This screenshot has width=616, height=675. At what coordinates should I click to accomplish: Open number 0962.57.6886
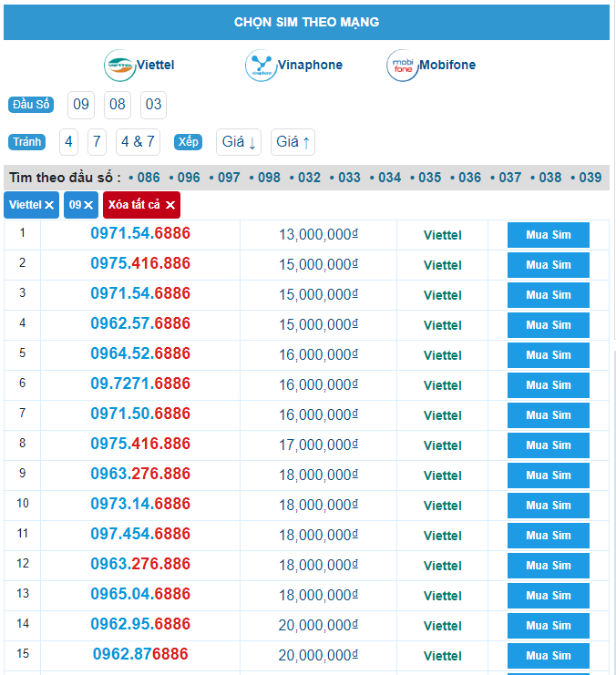tap(140, 323)
